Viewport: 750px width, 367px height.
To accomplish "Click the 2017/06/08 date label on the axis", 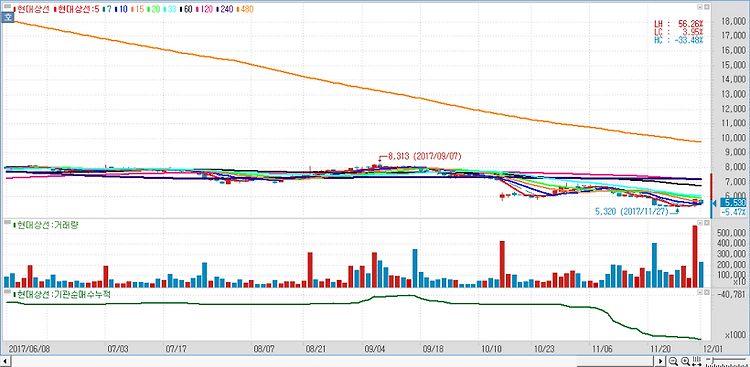I will [29, 349].
